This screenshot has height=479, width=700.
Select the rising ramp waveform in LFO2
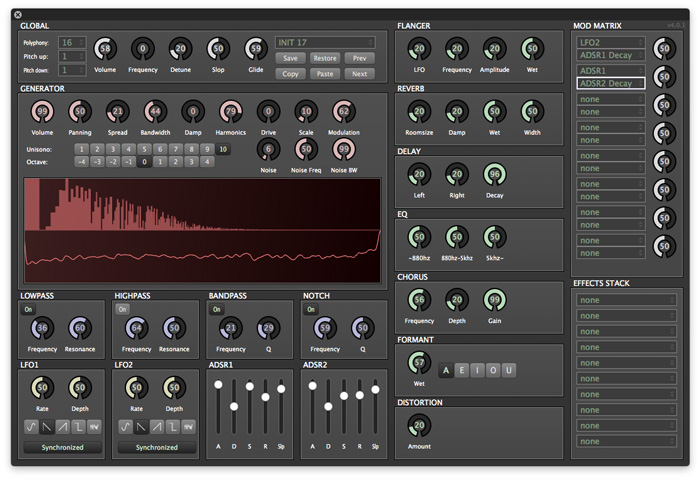point(155,427)
